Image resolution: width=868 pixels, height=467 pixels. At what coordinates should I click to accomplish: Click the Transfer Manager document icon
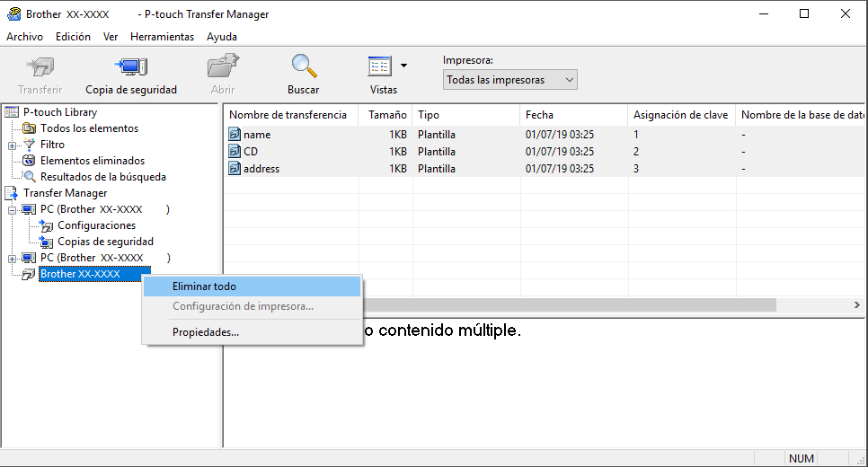[x=11, y=193]
